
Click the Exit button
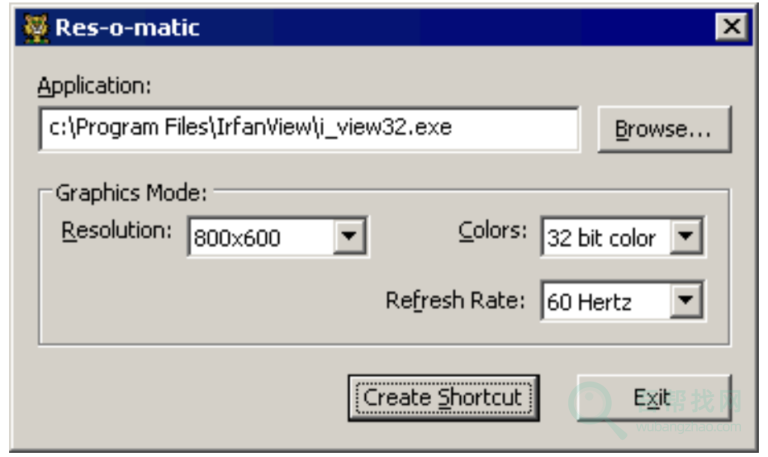pyautogui.click(x=653, y=397)
